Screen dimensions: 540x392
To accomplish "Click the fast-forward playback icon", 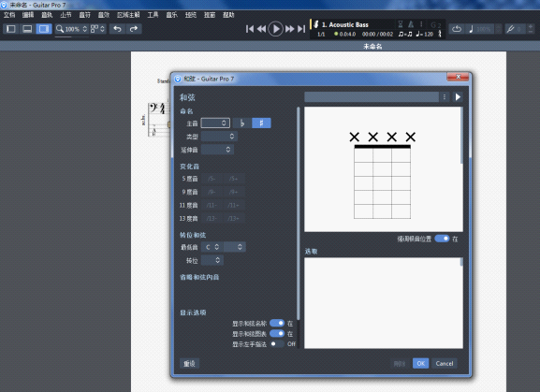I will point(289,29).
